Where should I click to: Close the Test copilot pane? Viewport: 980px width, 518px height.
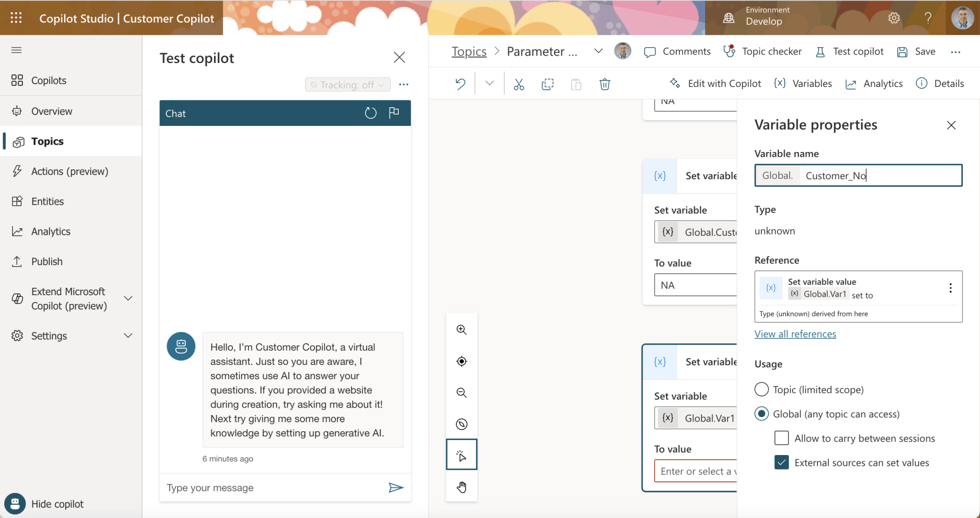coord(399,58)
